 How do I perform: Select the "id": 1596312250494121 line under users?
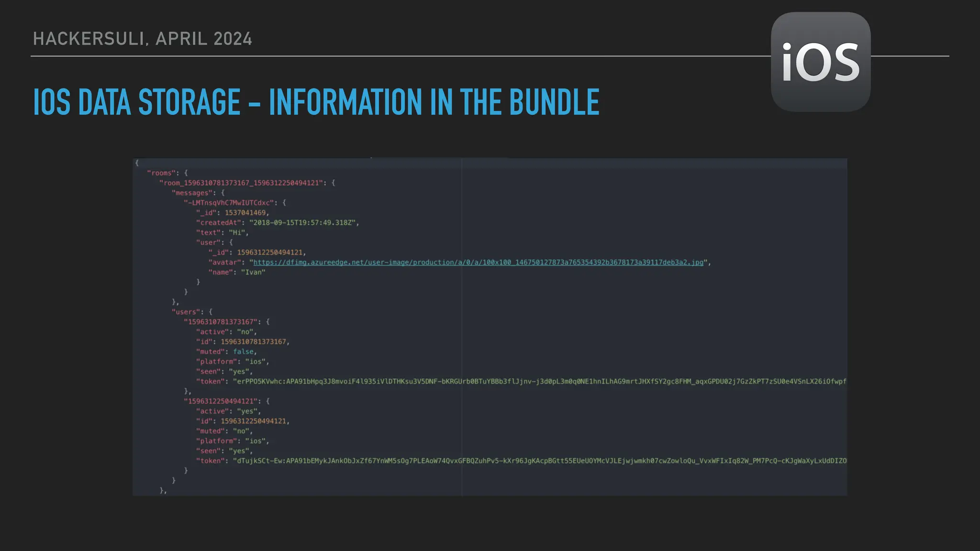click(243, 421)
